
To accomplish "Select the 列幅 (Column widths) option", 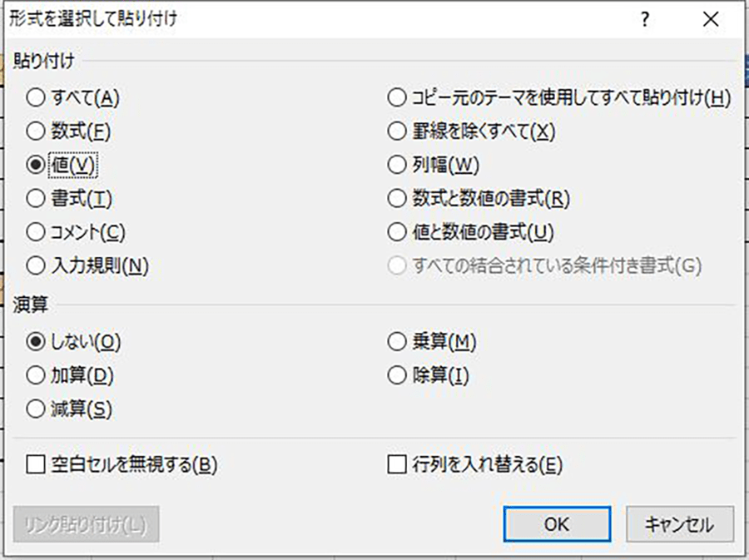I will tap(397, 165).
